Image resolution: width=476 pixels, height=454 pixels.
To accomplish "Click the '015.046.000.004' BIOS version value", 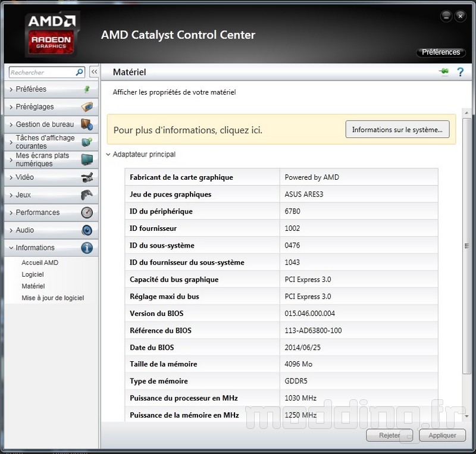I will pyautogui.click(x=309, y=314).
